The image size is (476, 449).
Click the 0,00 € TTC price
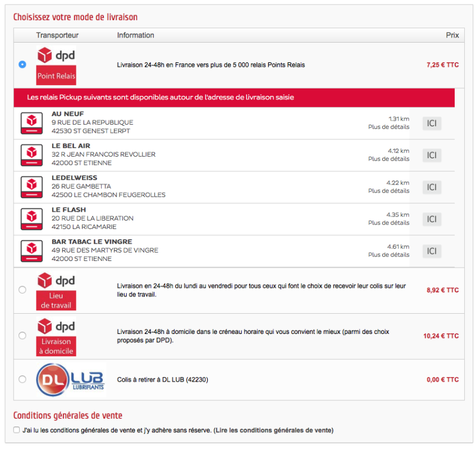(x=442, y=379)
